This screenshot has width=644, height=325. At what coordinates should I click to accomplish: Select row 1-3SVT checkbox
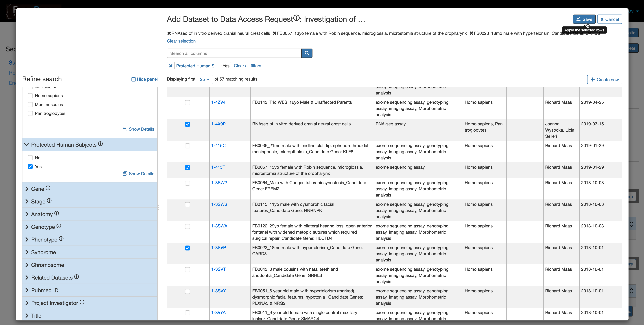pos(188,270)
